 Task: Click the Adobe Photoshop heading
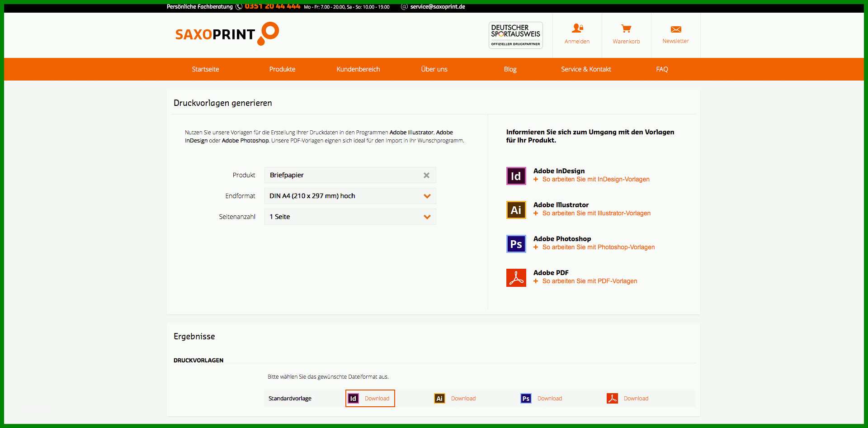562,239
